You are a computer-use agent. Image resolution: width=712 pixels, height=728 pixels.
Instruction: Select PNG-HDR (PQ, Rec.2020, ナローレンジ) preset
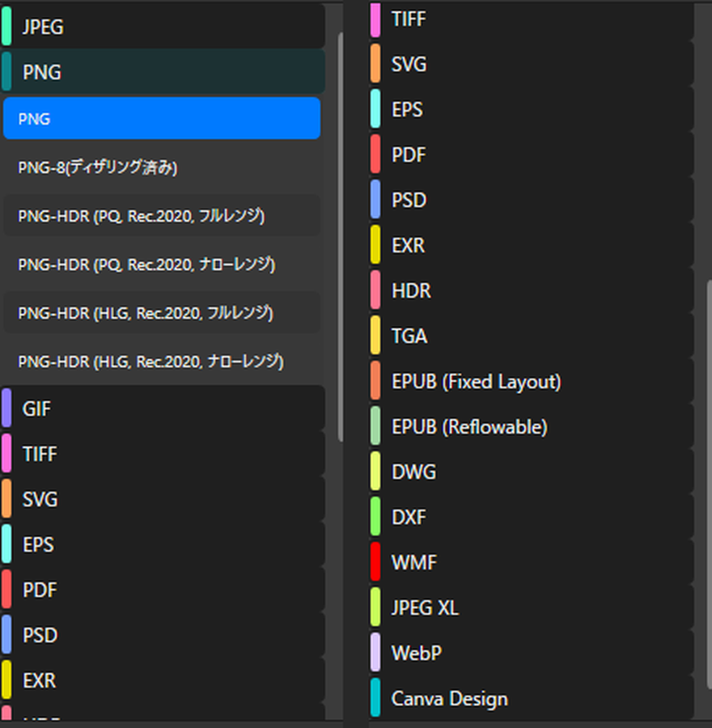click(x=162, y=265)
